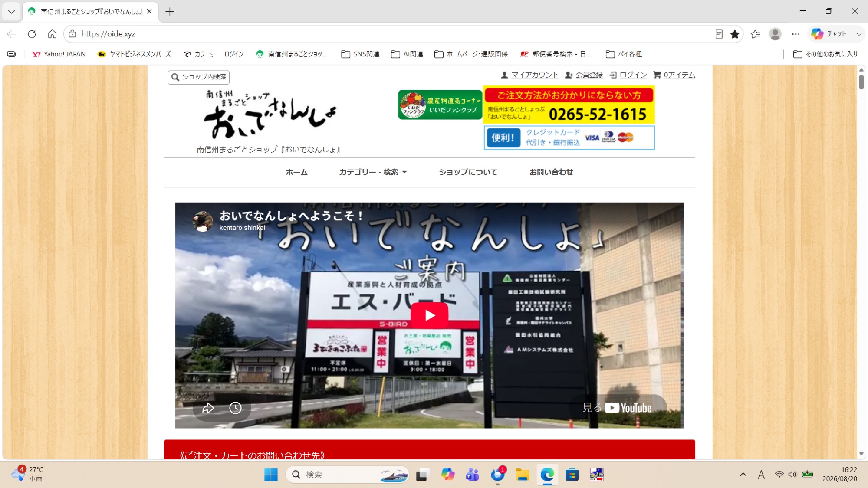Open マイアカウント link
The image size is (868, 488).
point(530,75)
